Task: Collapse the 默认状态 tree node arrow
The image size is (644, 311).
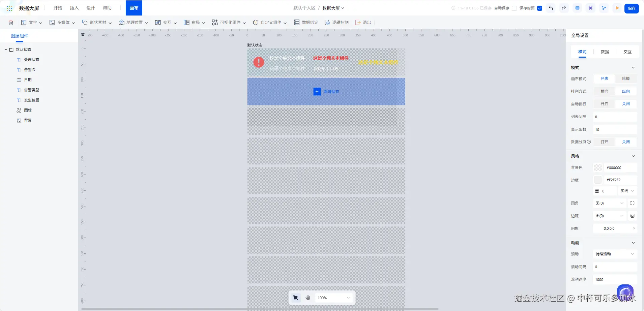Action: (6, 50)
